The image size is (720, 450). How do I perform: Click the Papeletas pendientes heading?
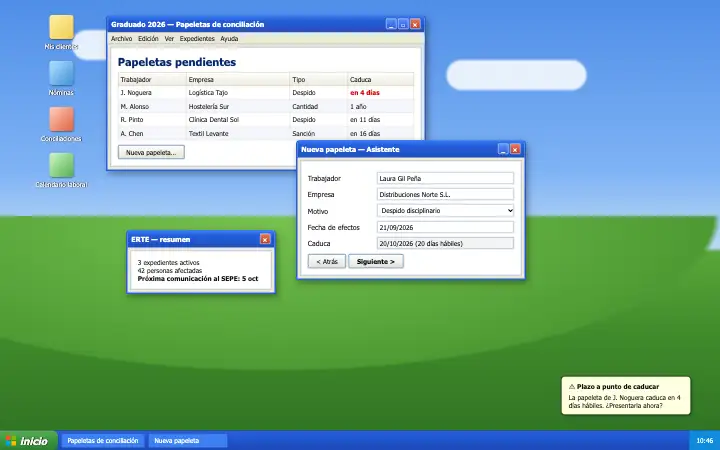(177, 62)
